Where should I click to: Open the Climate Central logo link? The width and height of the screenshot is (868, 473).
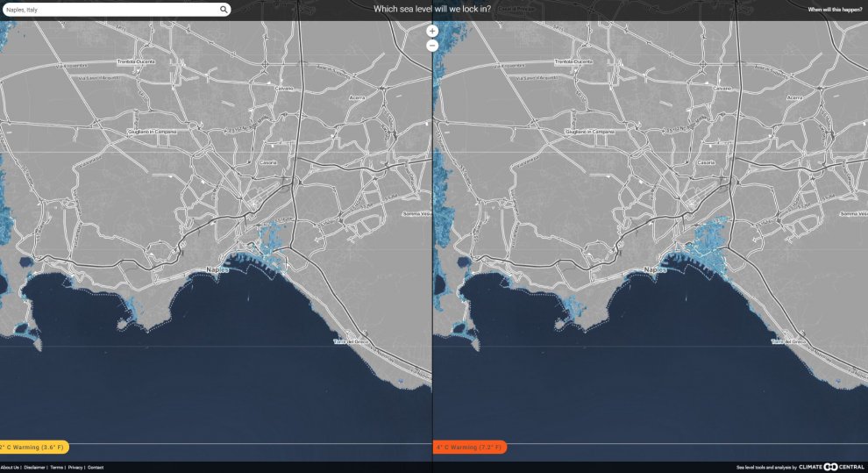[831, 467]
